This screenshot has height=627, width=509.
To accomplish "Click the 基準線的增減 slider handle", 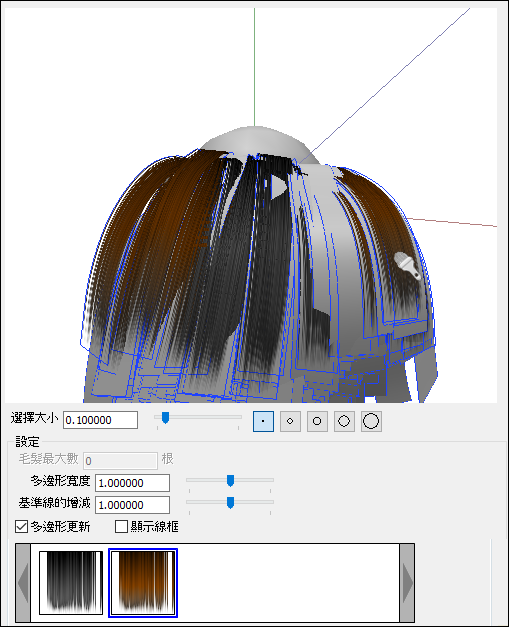I will point(230,503).
